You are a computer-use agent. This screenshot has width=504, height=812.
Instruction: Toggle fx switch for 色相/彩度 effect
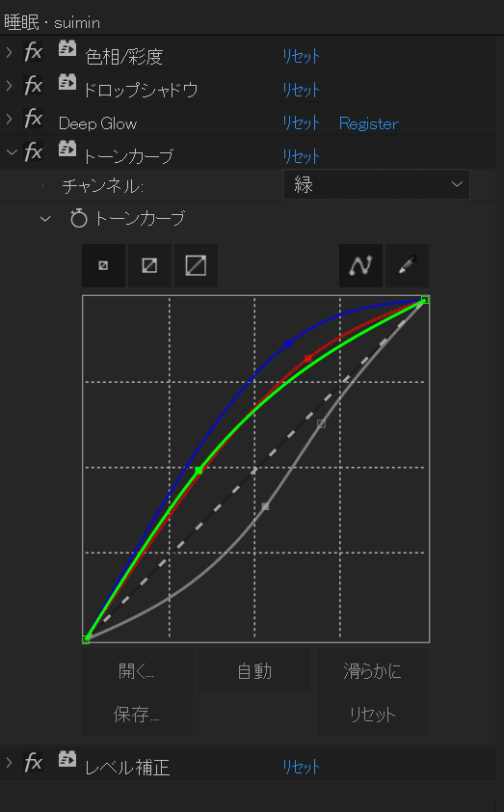tap(33, 52)
